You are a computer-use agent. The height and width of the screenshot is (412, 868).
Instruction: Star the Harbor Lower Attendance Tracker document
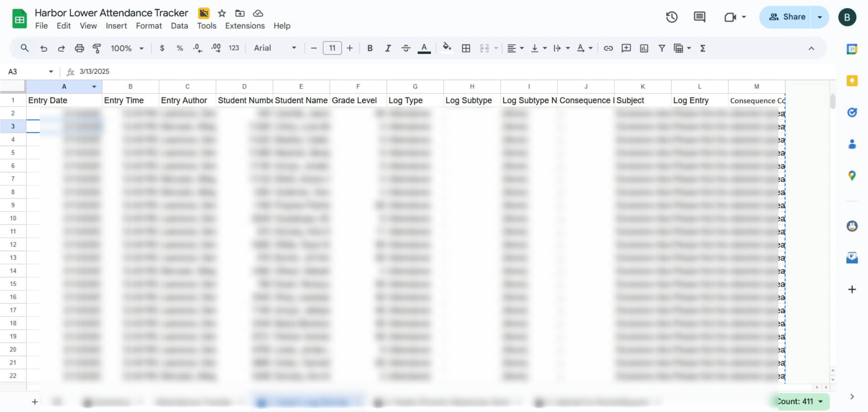point(222,13)
